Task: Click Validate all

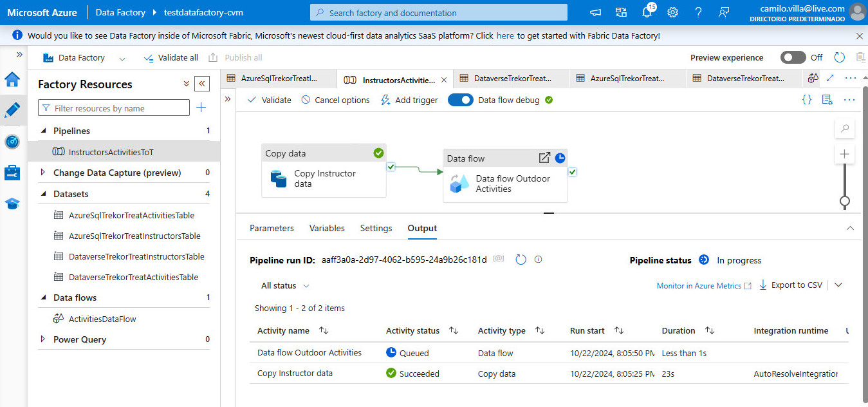Action: [x=171, y=57]
